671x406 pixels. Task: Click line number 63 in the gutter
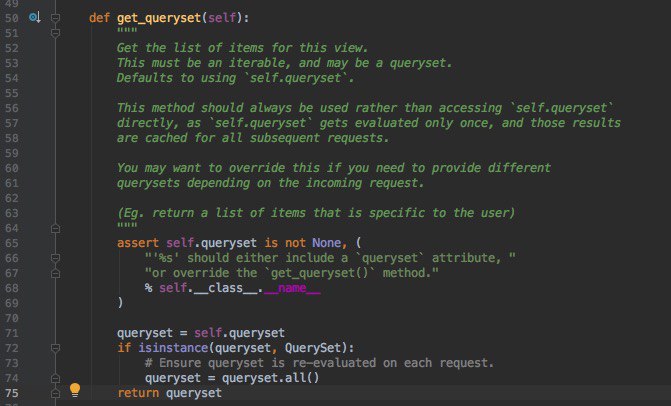pyautogui.click(x=12, y=213)
